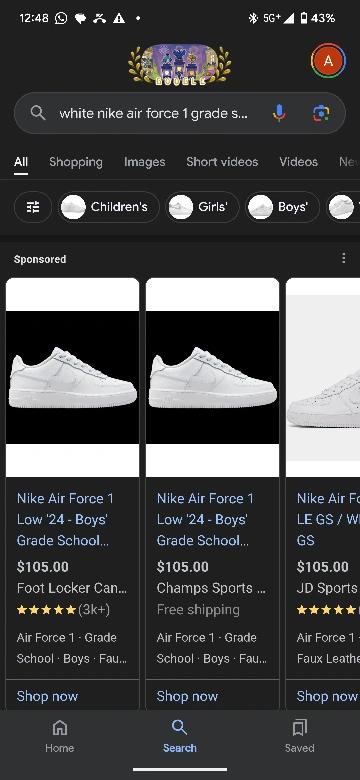This screenshot has height=780, width=360.
Task: Select the Girls' filter chip
Action: [x=202, y=207]
